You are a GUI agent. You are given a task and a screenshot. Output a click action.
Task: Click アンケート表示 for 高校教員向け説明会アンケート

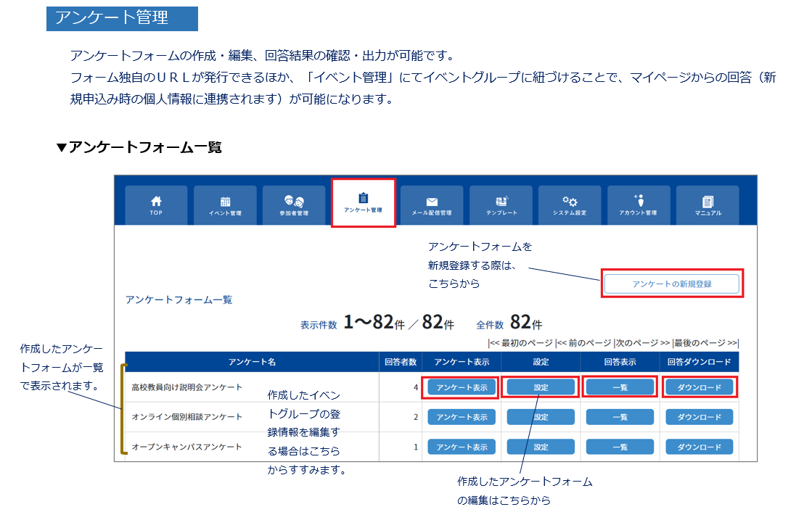coord(462,387)
